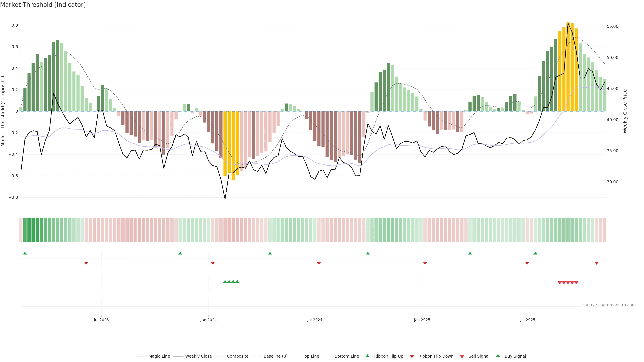Click the Jan 2024 x-axis label
Screen dimensions: 644x362
pyautogui.click(x=208, y=320)
